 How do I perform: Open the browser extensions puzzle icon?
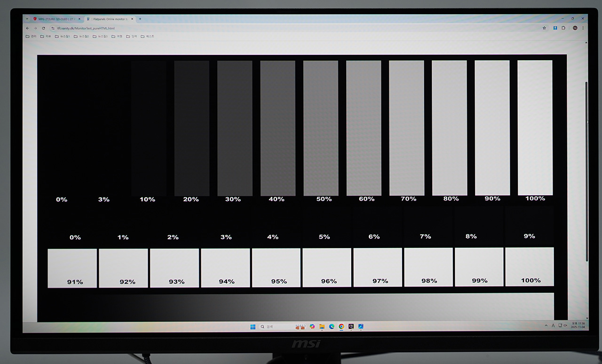pos(563,28)
